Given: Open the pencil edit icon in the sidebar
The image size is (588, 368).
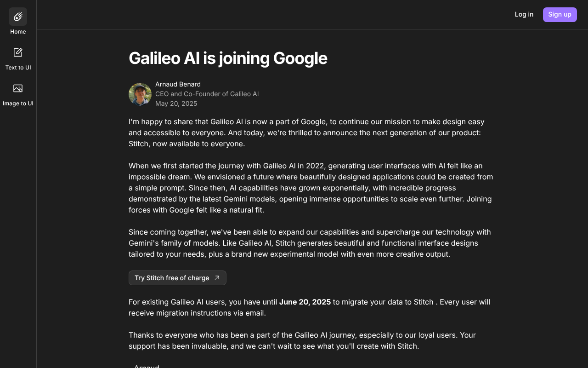Looking at the screenshot, I should [18, 52].
